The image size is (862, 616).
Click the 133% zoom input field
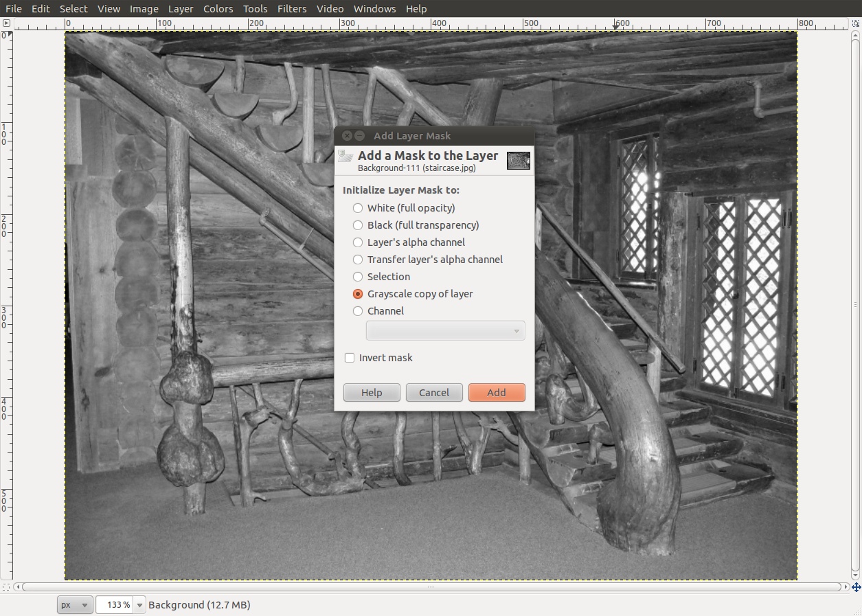click(x=115, y=604)
